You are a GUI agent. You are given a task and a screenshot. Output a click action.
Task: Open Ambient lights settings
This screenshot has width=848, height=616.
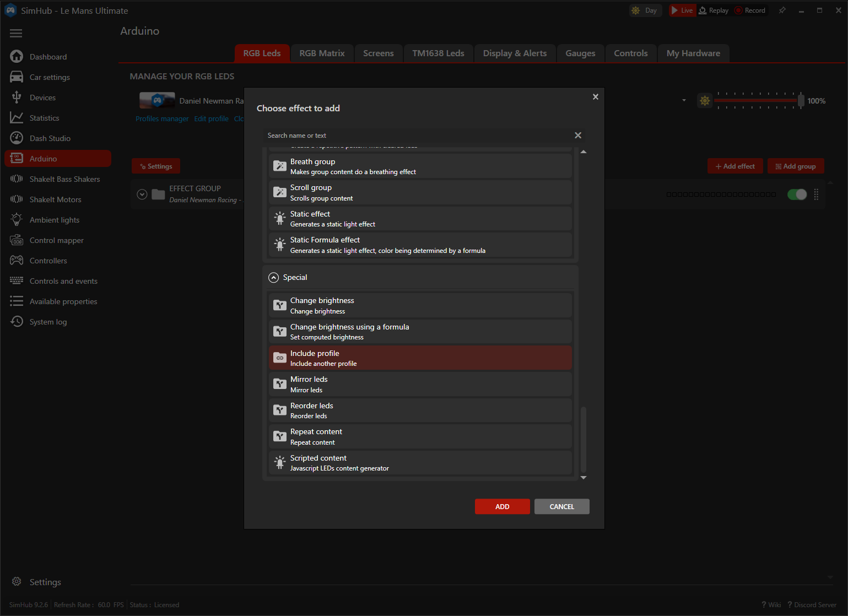pos(54,219)
